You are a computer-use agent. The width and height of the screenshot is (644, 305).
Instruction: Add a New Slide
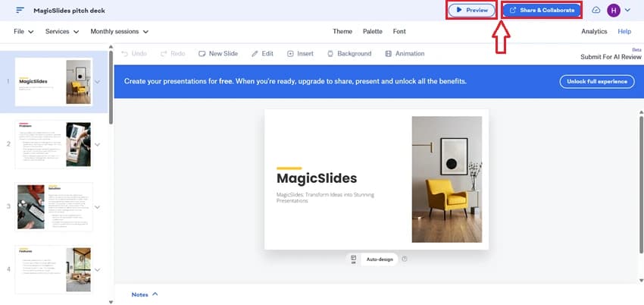[x=217, y=53]
